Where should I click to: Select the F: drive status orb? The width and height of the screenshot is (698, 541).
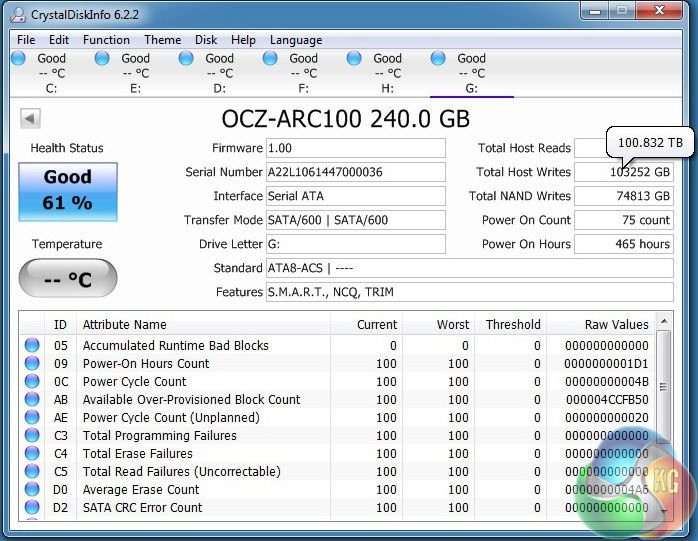[x=270, y=59]
